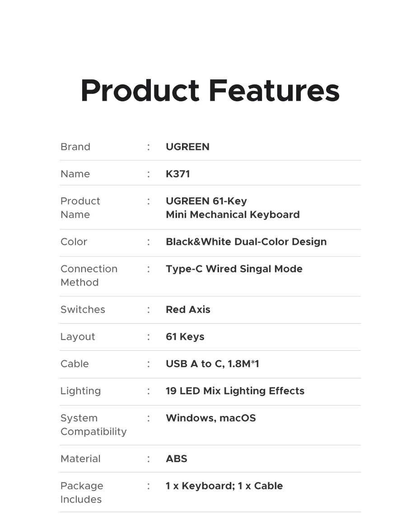Screen dimensions: 420x528
Task: Click 19 LED Mix Lighting Effects text
Action: click(x=235, y=391)
